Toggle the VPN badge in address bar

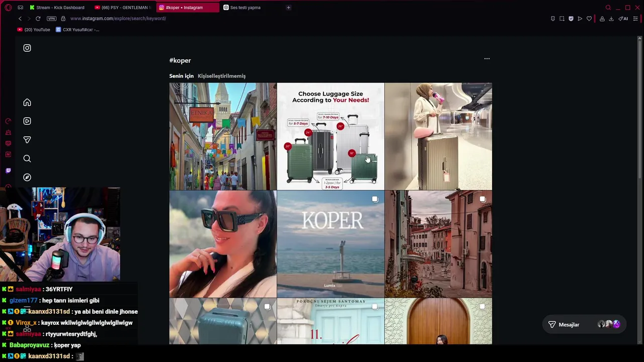coord(51,19)
